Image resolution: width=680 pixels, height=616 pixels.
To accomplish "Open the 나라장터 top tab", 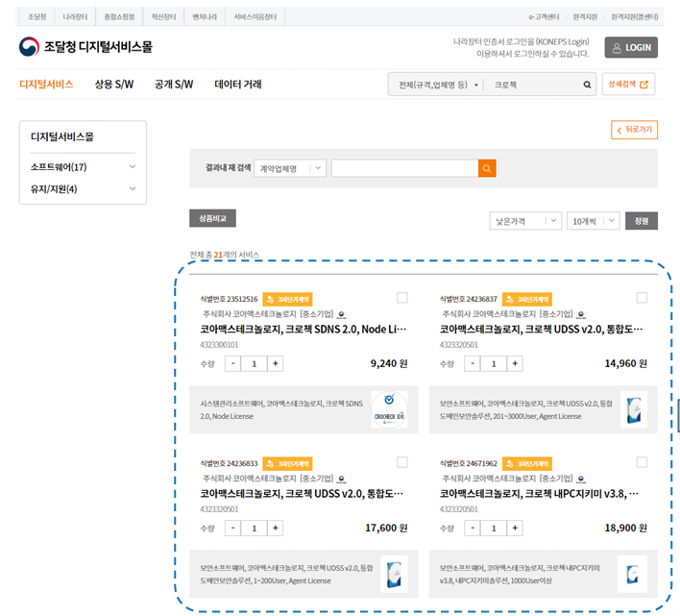I will pyautogui.click(x=75, y=16).
